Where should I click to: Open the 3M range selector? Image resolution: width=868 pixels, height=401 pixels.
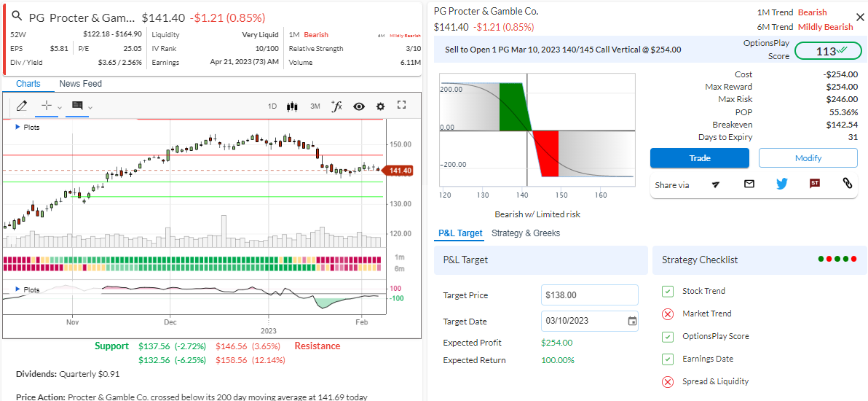tap(315, 106)
